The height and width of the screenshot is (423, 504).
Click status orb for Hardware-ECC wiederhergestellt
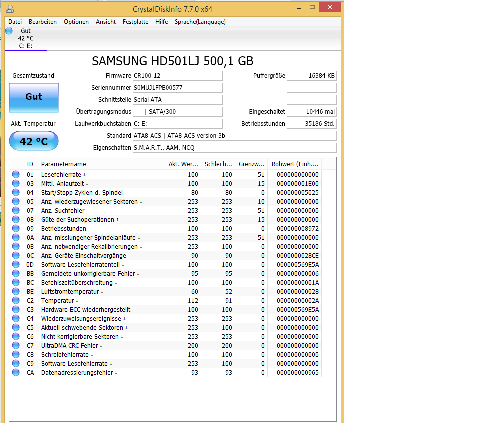[x=16, y=309]
